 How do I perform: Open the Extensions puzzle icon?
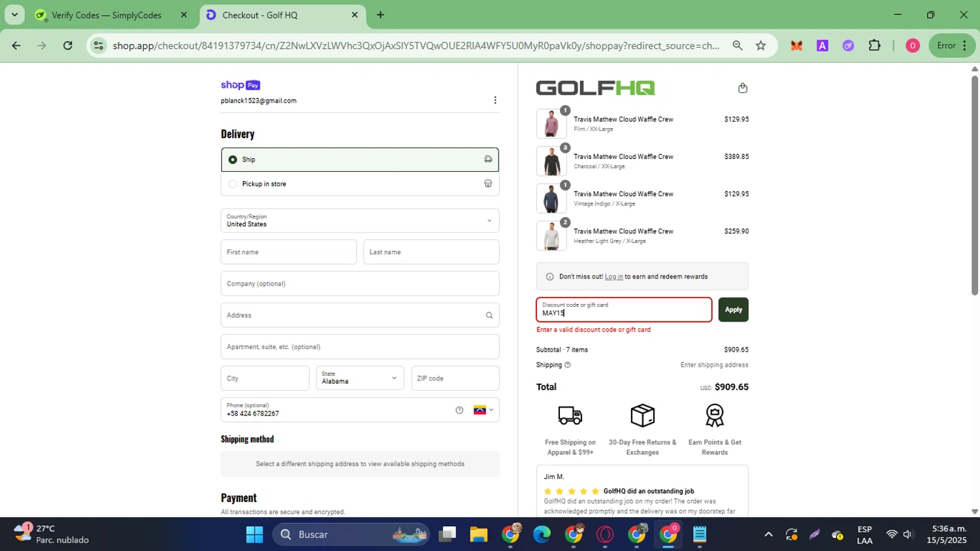874,45
